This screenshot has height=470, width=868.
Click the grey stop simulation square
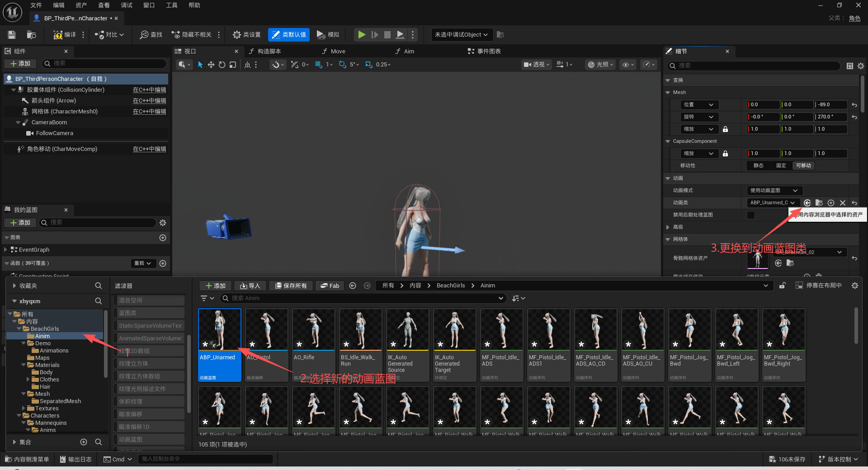pyautogui.click(x=387, y=35)
